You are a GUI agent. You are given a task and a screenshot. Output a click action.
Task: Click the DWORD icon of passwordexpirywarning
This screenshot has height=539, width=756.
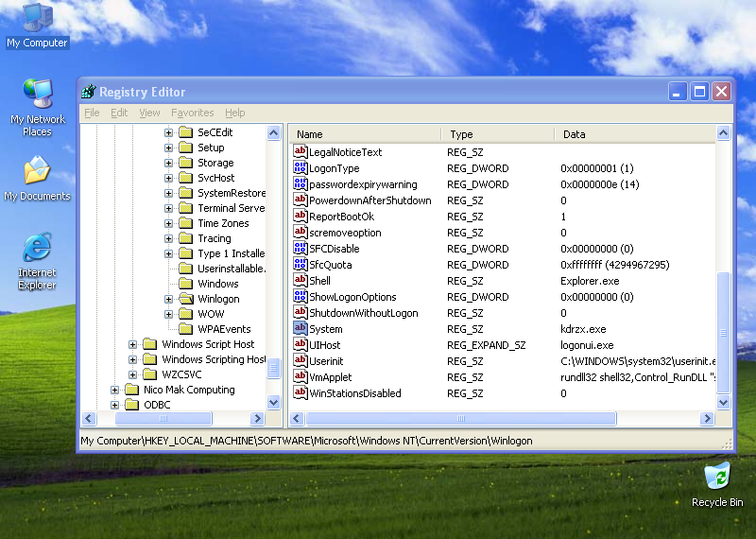[x=300, y=183]
